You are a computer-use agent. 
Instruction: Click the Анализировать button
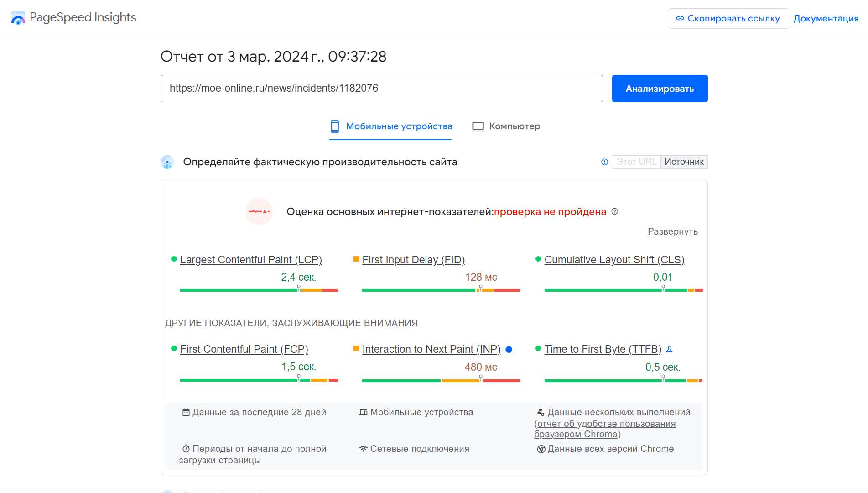coord(660,89)
